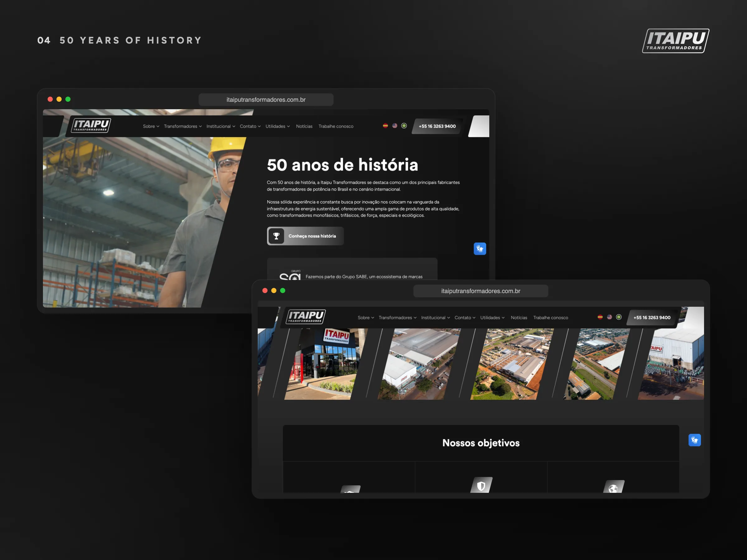Click the Itaipu logo in the back window navbar
747x560 pixels.
tap(91, 125)
